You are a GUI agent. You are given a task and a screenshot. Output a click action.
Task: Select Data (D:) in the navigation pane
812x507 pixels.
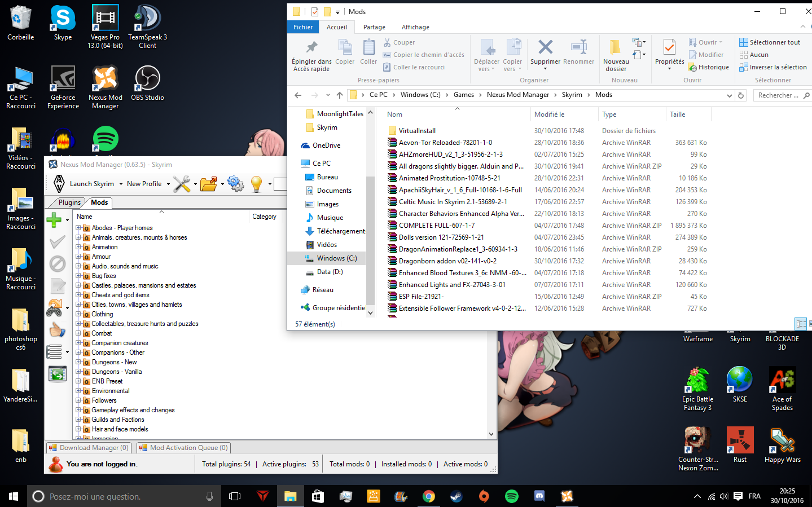pyautogui.click(x=330, y=272)
